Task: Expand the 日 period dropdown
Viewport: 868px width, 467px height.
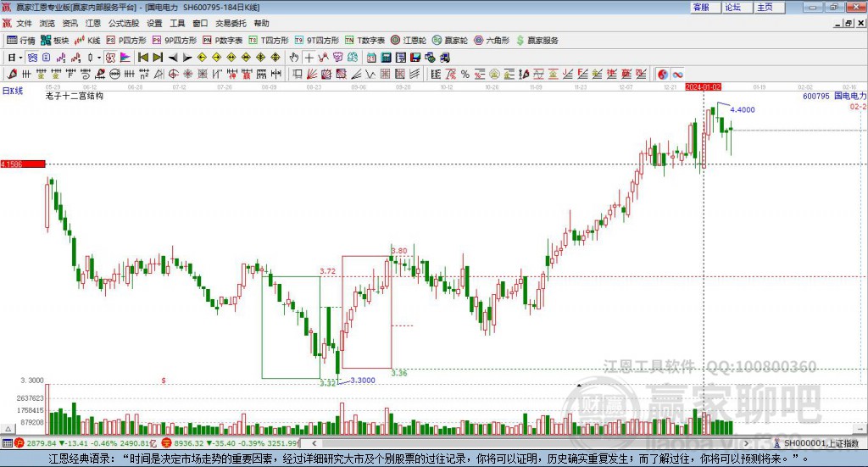Action: pyautogui.click(x=20, y=58)
